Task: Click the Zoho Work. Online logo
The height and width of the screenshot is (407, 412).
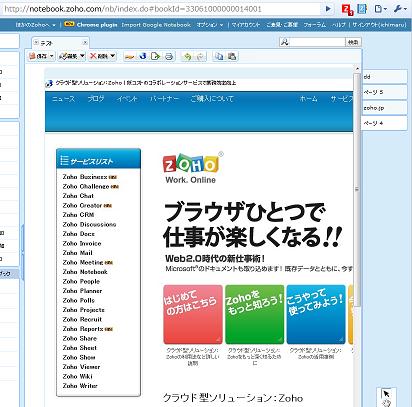Action: 193,168
